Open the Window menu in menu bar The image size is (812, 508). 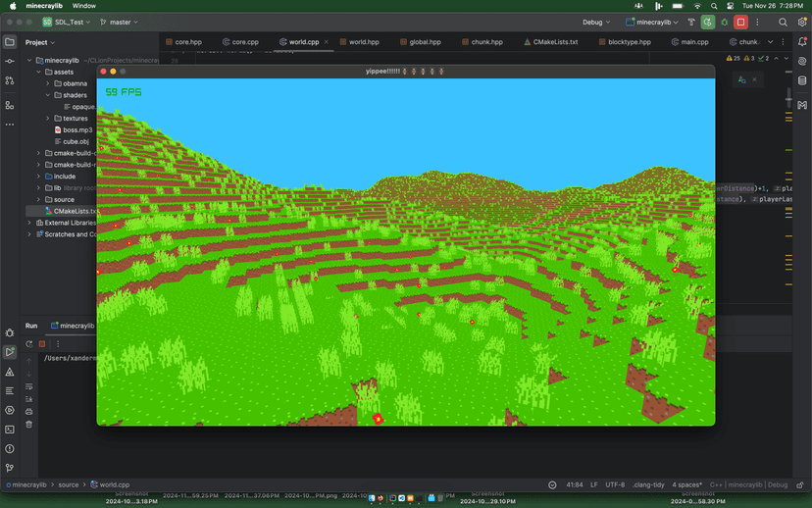coord(84,6)
